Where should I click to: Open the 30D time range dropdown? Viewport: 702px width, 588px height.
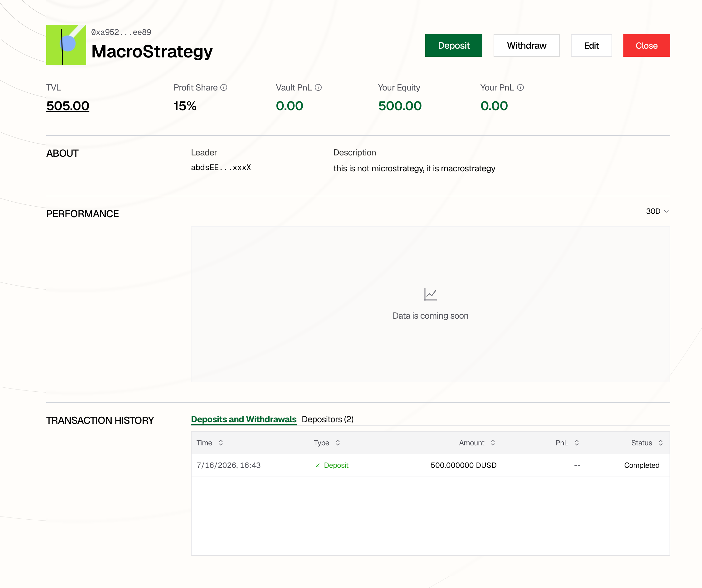[657, 211]
